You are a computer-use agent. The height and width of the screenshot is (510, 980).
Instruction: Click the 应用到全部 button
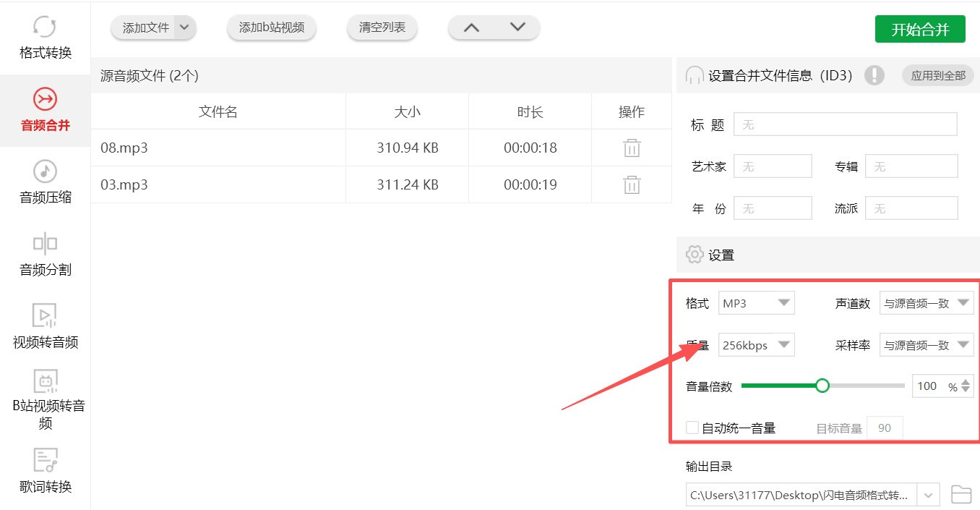click(938, 75)
